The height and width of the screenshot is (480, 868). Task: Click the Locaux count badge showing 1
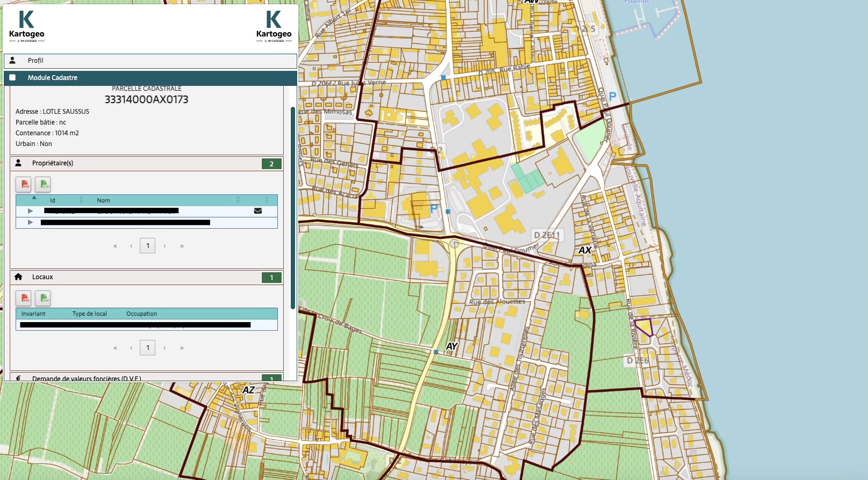pyautogui.click(x=271, y=278)
